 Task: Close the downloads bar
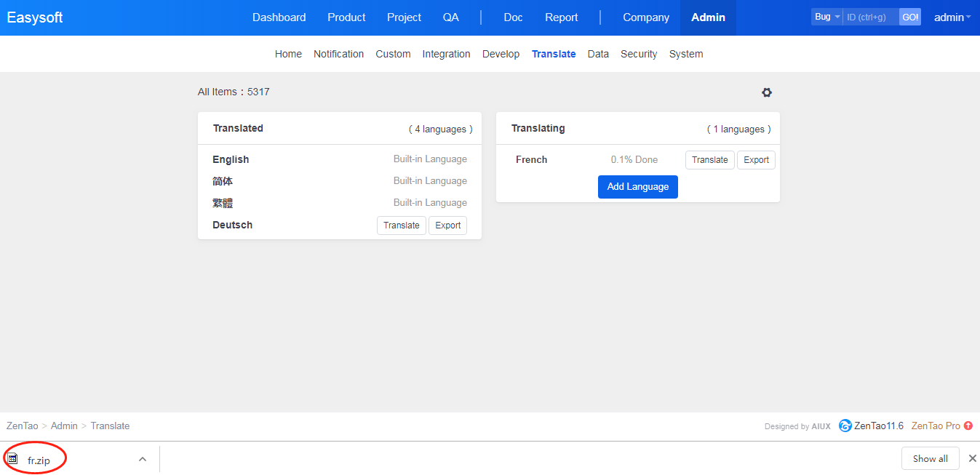(x=972, y=458)
